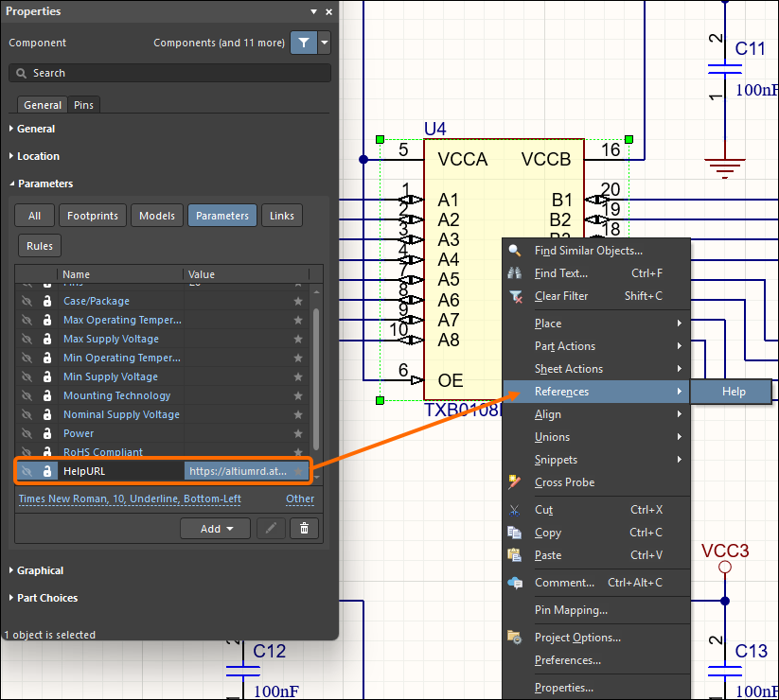779x700 pixels.
Task: Expand the Graphical section
Action: click(x=40, y=570)
